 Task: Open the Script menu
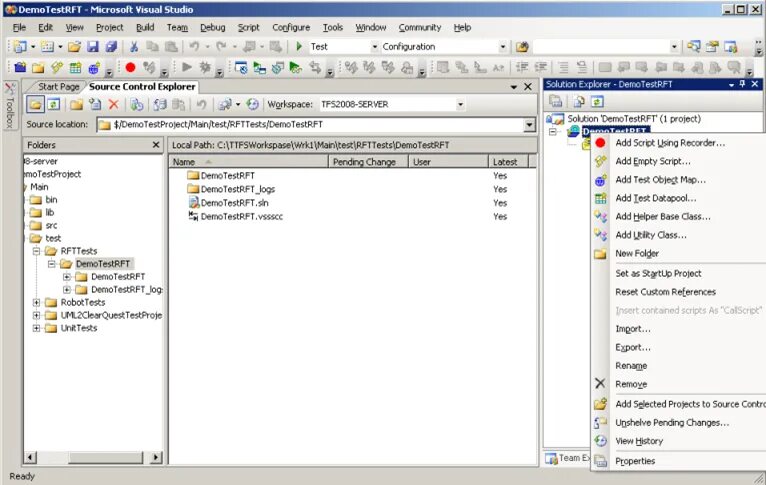click(x=248, y=27)
